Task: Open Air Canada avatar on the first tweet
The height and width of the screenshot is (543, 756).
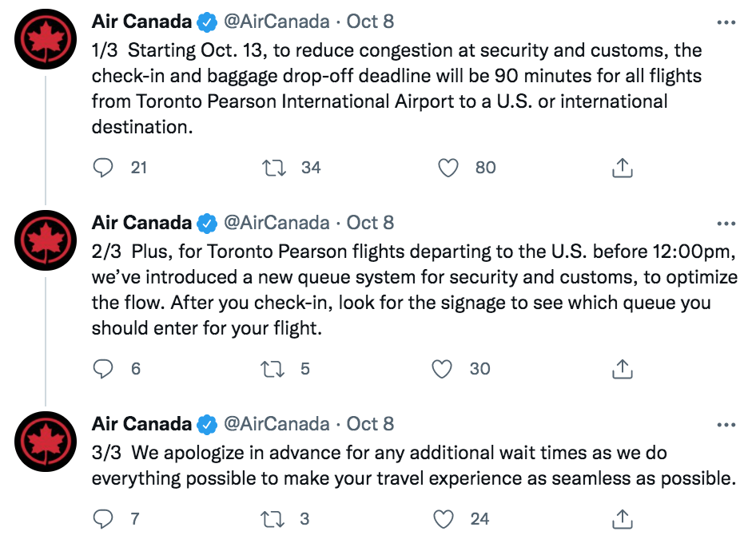Action: click(46, 39)
